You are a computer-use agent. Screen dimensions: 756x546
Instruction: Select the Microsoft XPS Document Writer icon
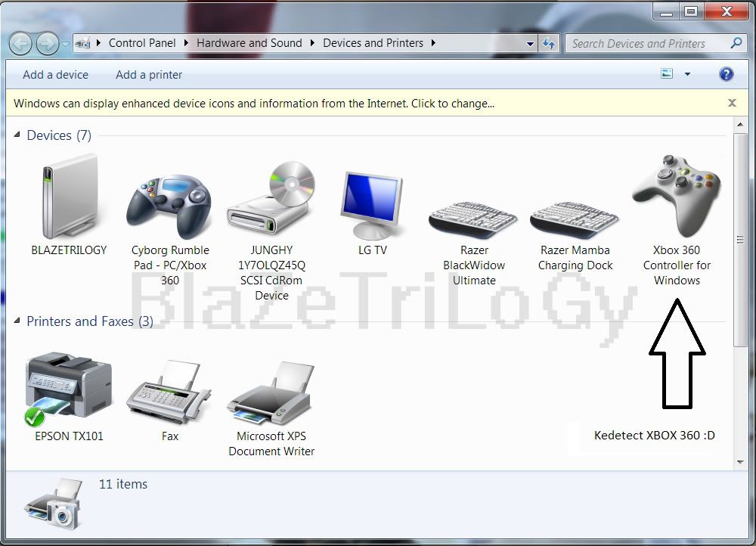click(x=271, y=393)
